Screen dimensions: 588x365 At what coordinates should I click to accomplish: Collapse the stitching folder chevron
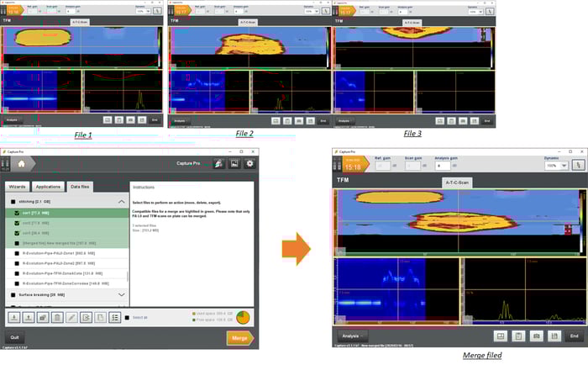click(x=122, y=202)
